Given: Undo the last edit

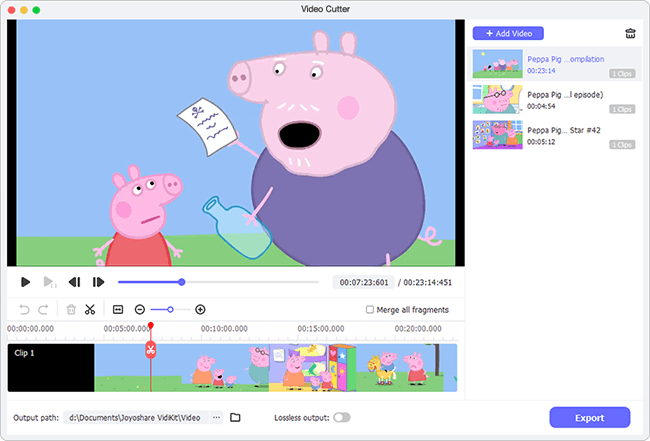Looking at the screenshot, I should tap(24, 310).
